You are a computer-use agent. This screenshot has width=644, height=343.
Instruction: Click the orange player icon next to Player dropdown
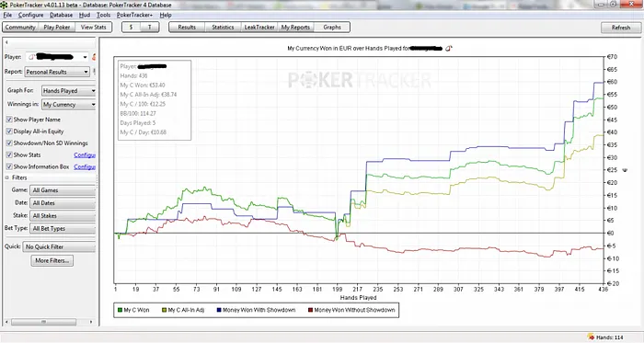click(x=94, y=57)
